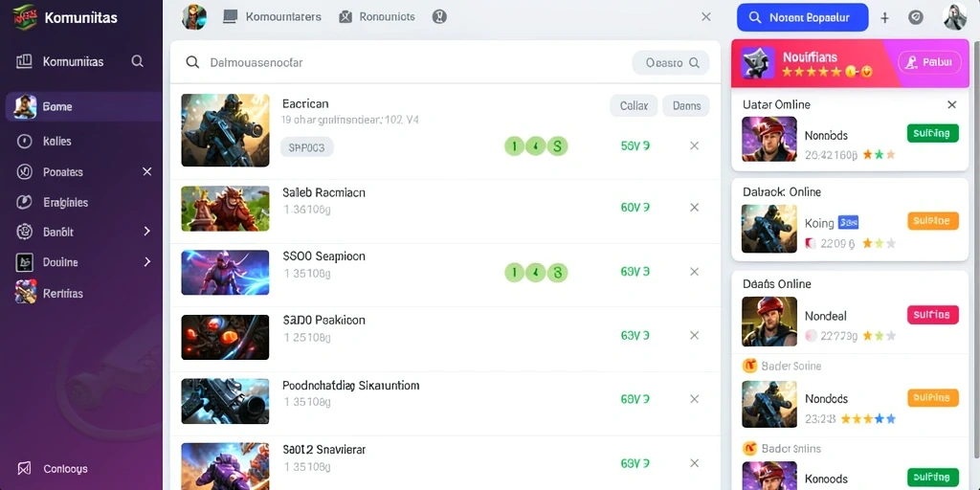
Task: Remove the SS00 Seapioon row
Action: pos(694,271)
